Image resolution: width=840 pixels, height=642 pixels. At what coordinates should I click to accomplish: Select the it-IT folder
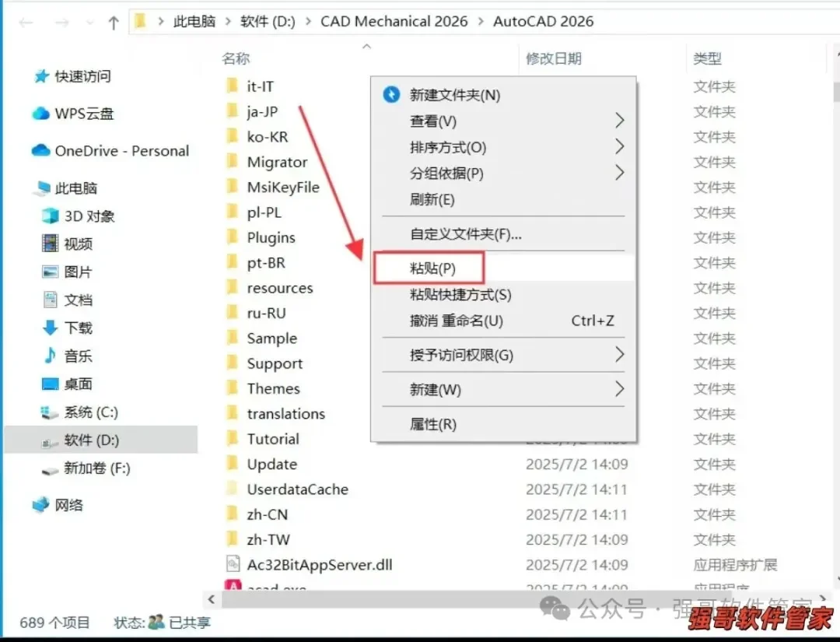pos(260,86)
